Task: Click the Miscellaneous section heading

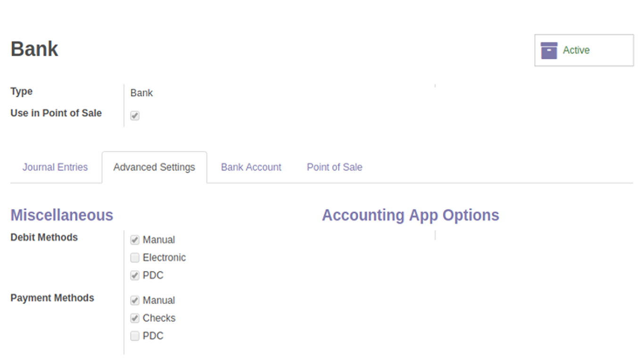Action: click(x=62, y=215)
